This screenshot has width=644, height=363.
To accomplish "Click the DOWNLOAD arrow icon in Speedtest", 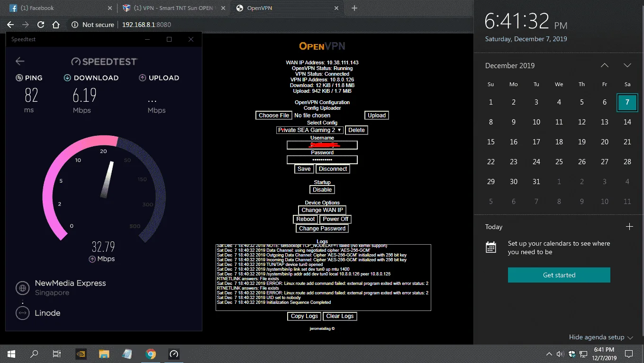I will (67, 78).
